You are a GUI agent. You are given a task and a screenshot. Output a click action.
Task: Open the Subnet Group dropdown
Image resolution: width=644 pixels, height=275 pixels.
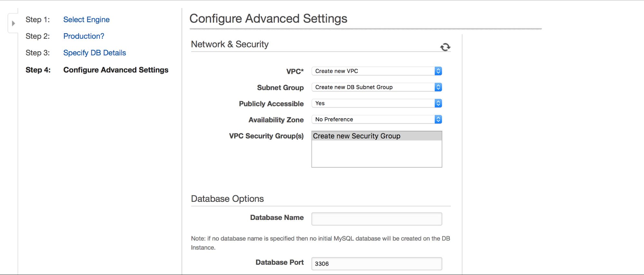(x=377, y=87)
